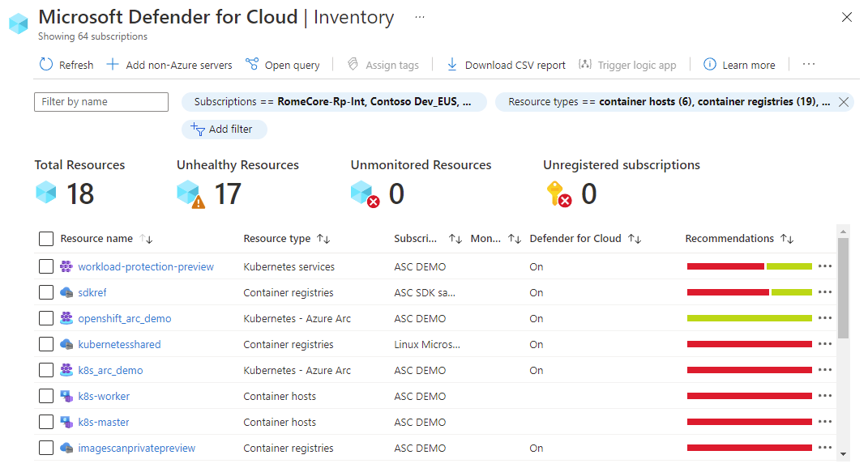This screenshot has height=472, width=868.
Task: Click the Download CSV report arrow icon
Action: pos(451,65)
